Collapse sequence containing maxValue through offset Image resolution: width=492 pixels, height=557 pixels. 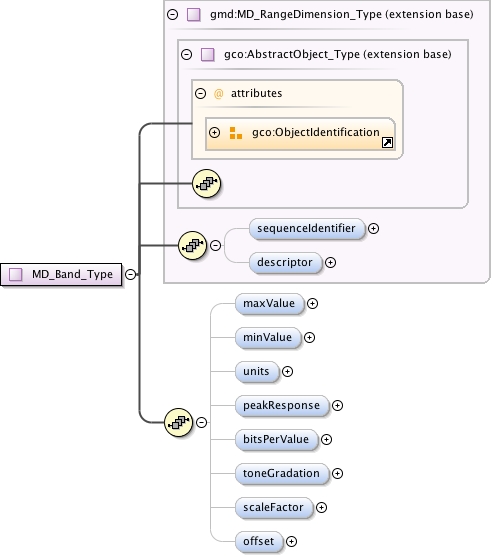point(201,422)
